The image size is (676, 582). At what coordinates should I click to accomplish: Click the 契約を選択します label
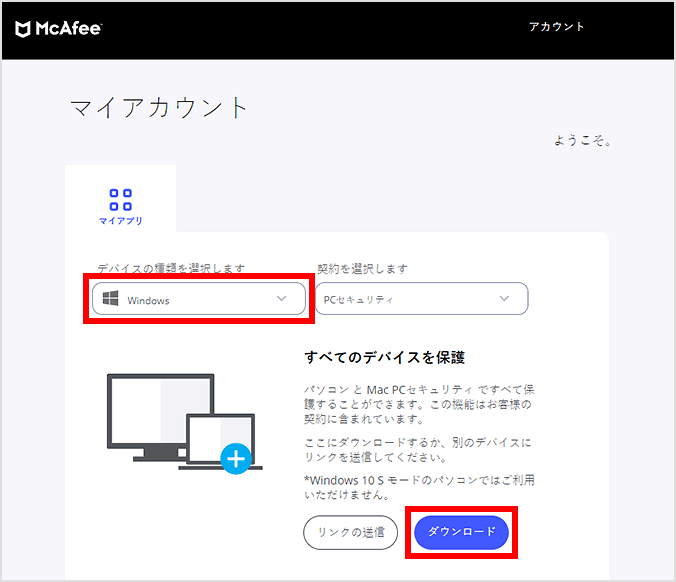tap(362, 269)
